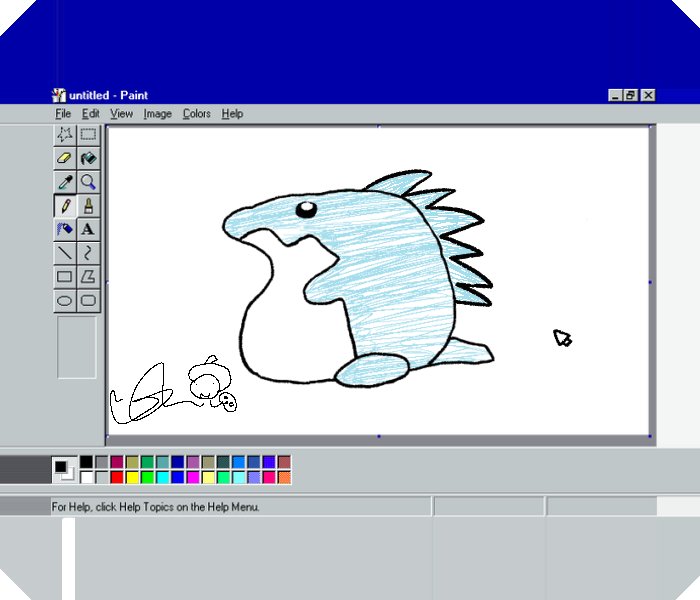Choose the orange swatch at the bottom row's end
Viewport: 700px width, 600px height.
click(x=284, y=477)
